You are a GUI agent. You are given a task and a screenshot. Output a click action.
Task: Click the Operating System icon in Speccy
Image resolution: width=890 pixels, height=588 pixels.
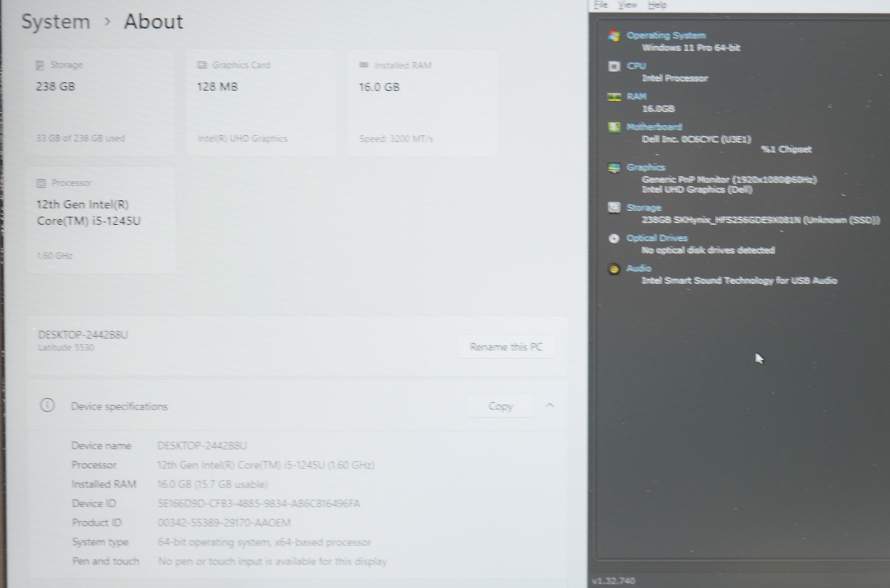coord(614,36)
